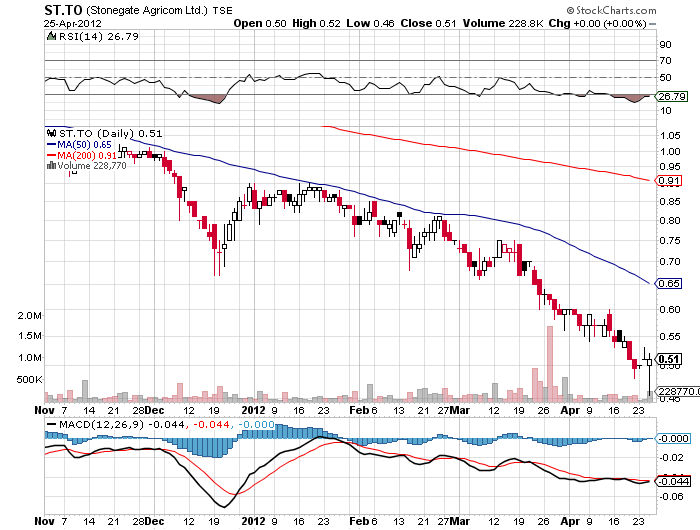Click the MA(50) 0.65 legend text

[x=84, y=145]
